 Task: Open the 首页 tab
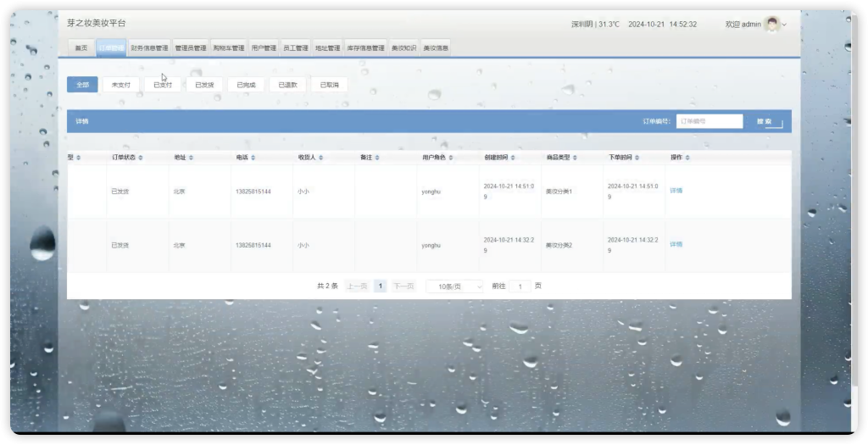(81, 48)
